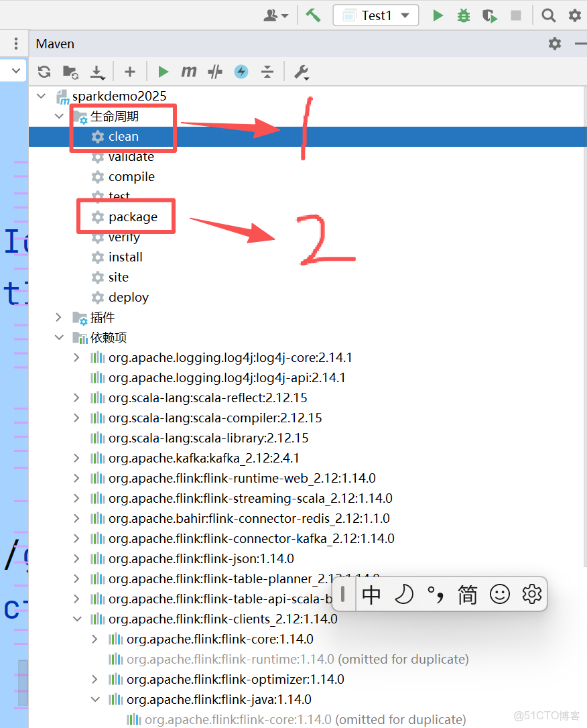This screenshot has height=728, width=587.
Task: Select scala-compiler:2.12.15 dependency
Action: click(215, 418)
